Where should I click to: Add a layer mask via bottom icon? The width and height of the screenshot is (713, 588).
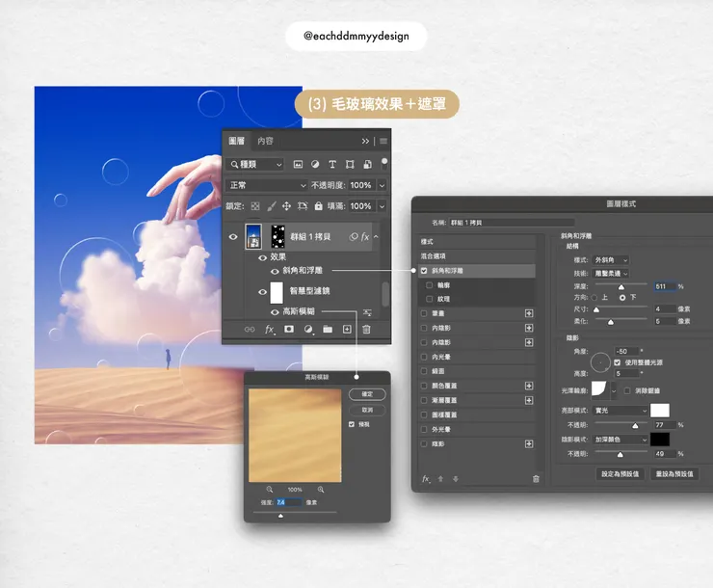[289, 329]
